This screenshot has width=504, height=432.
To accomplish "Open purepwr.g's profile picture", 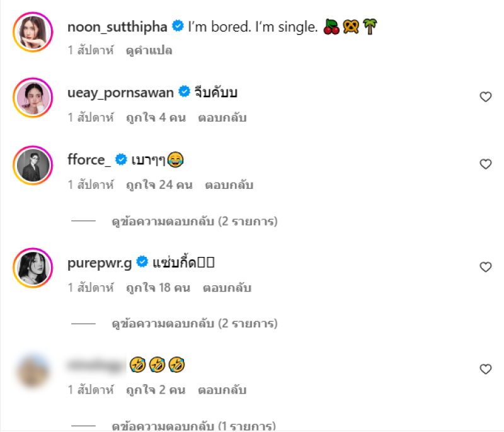I will point(32,268).
